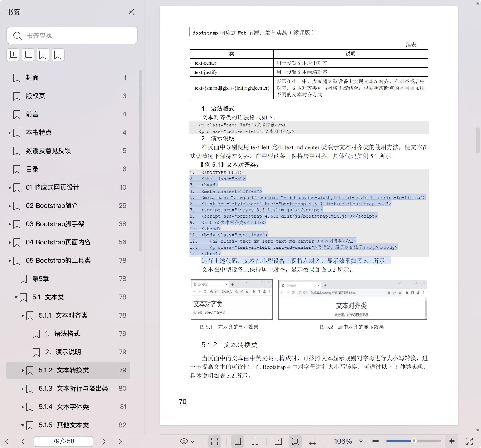Close the 书签 bookmarks panel
This screenshot has height=448, width=481.
[131, 12]
